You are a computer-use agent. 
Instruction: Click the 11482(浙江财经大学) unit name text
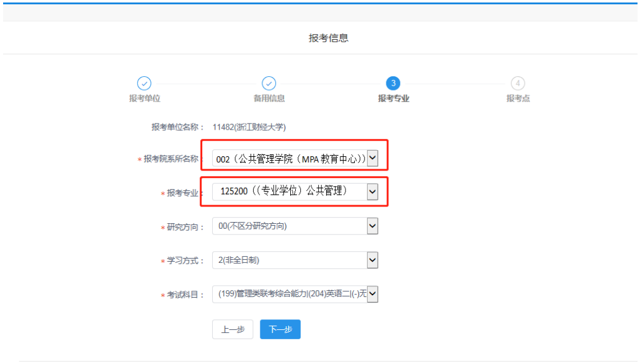click(249, 127)
